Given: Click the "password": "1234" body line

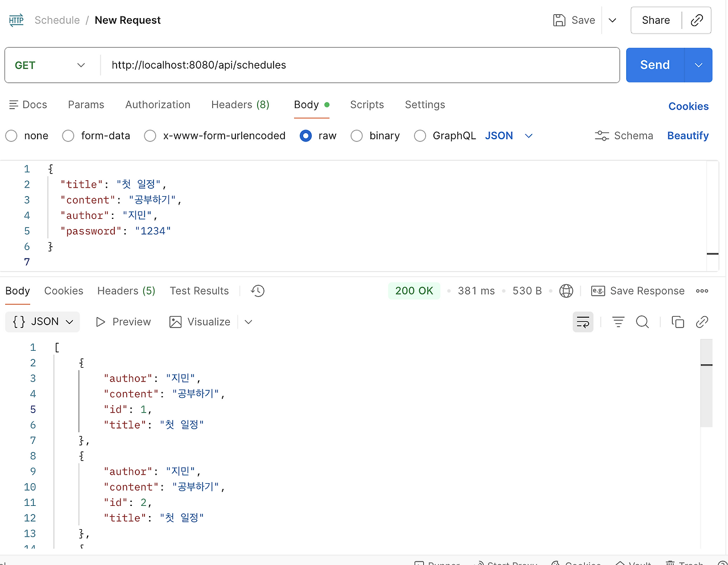Looking at the screenshot, I should [x=115, y=231].
